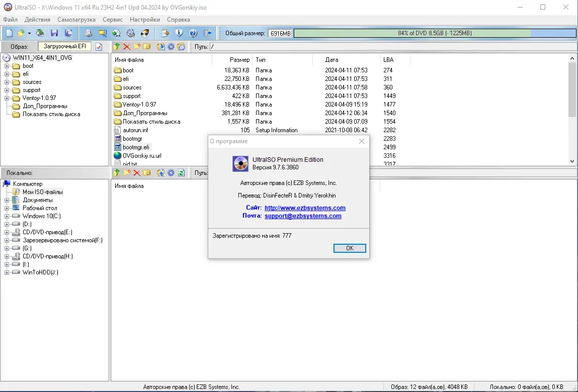Viewport: 578px width, 392px height.
Task: Click gear icon in local toolbar
Action: point(171,173)
